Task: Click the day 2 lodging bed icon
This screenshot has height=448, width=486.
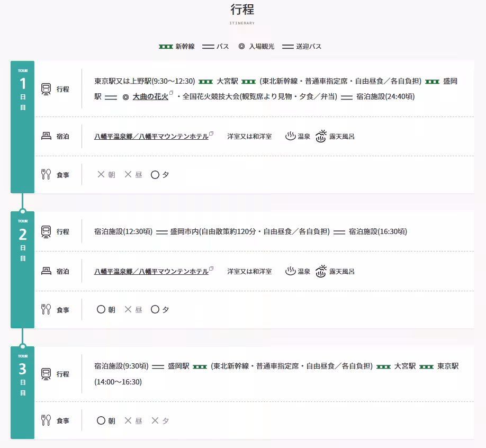Action: click(x=46, y=271)
